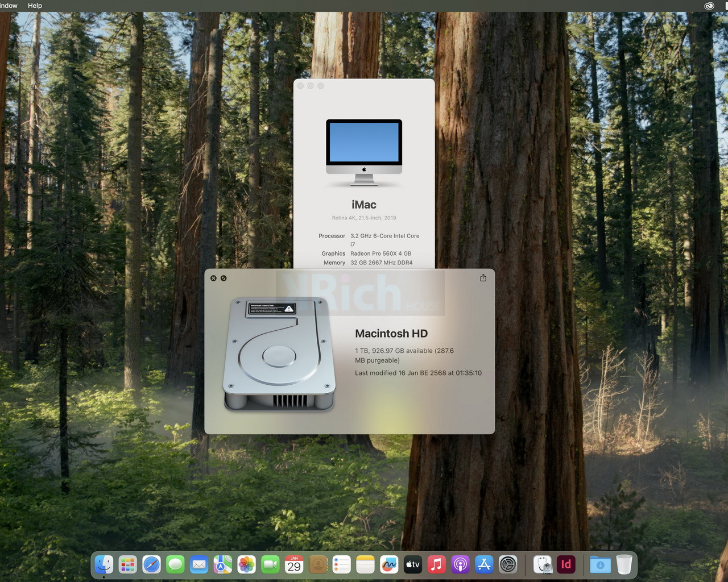Launch the Music app
728x582 pixels.
point(436,564)
